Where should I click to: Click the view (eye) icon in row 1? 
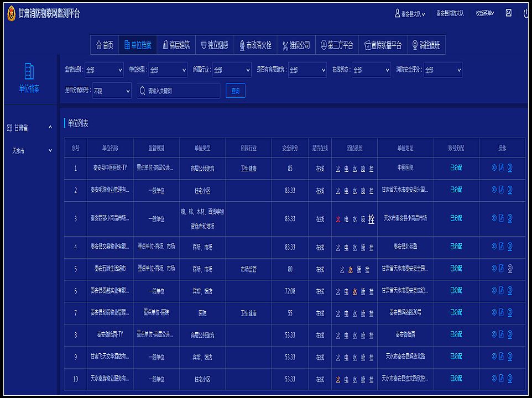[494, 168]
